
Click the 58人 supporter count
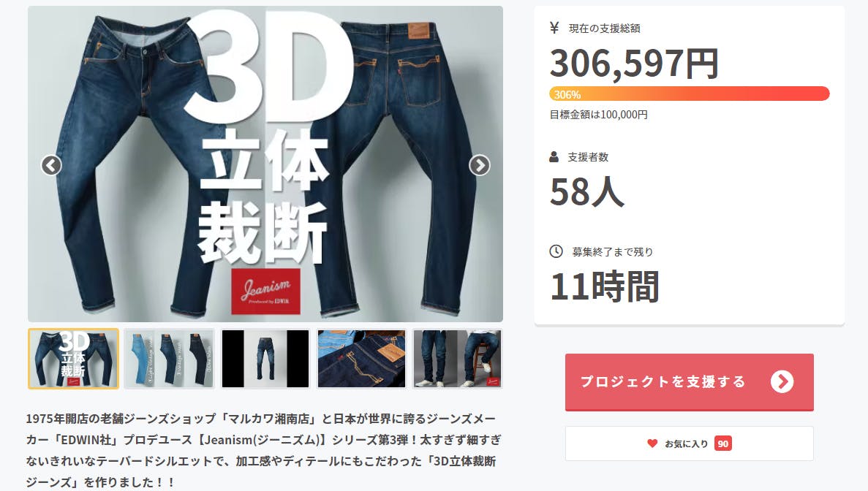point(587,192)
